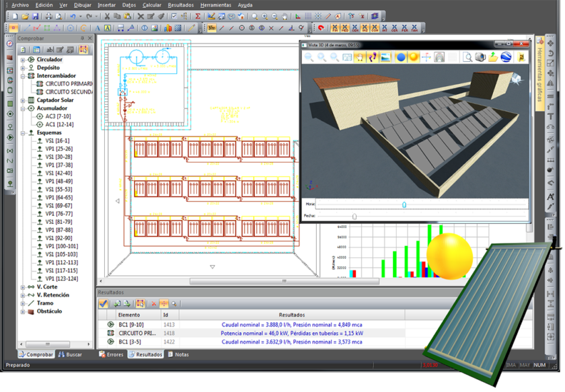Select the pan tool in the 3D view
The image size is (565, 392).
tap(359, 57)
